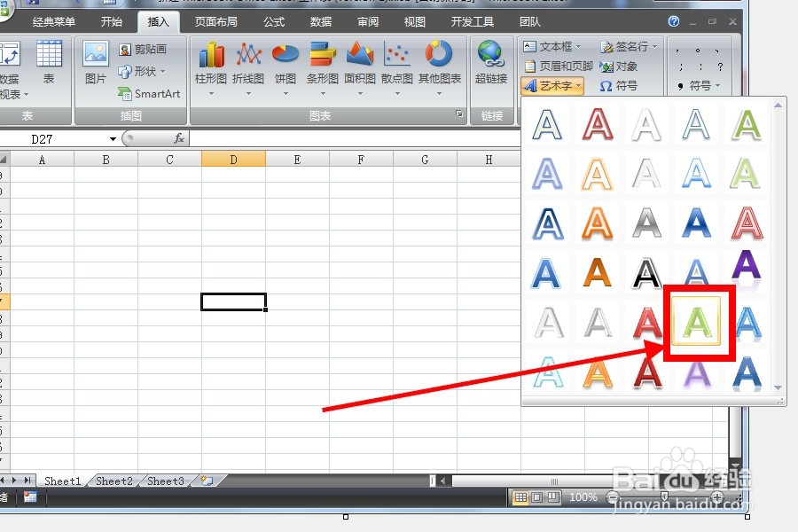
Task: Choose the first blue-outline WordArt style in top row
Action: point(547,124)
